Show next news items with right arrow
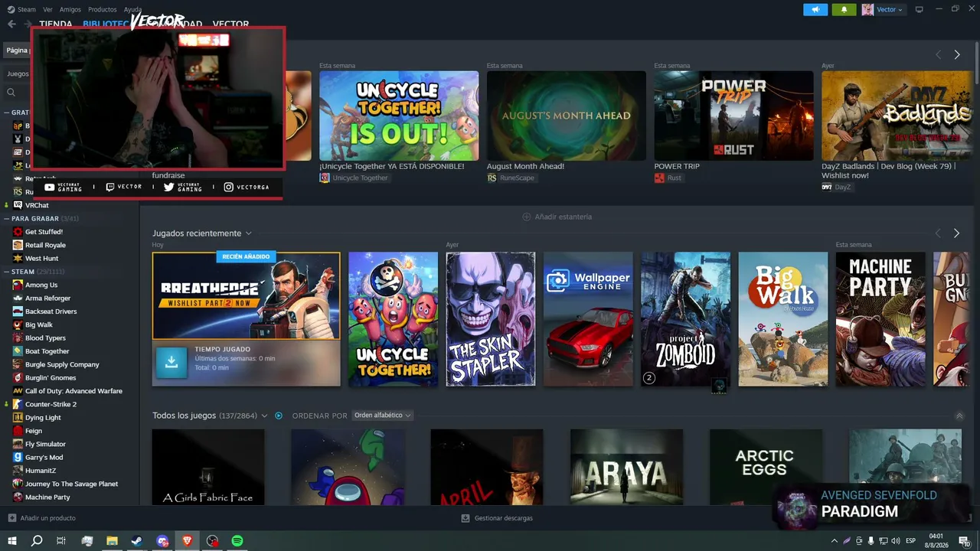Screen dimensions: 980x551 coord(957,55)
